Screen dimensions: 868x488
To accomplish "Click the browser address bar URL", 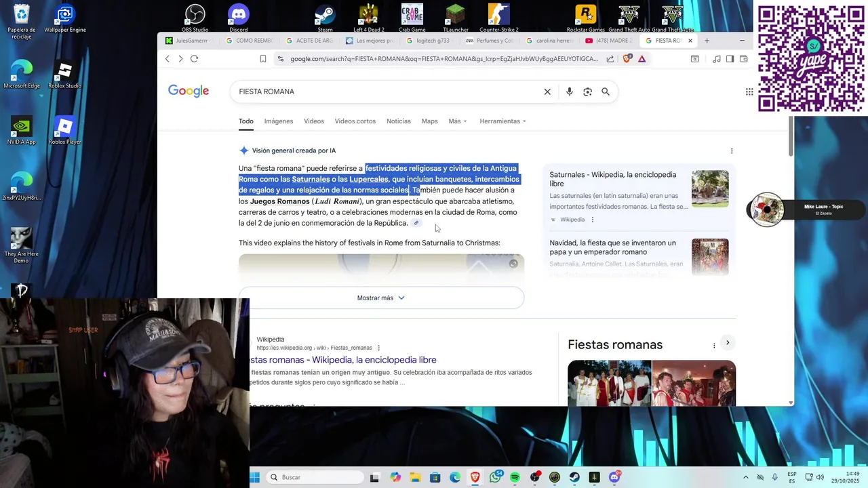I will click(x=444, y=59).
